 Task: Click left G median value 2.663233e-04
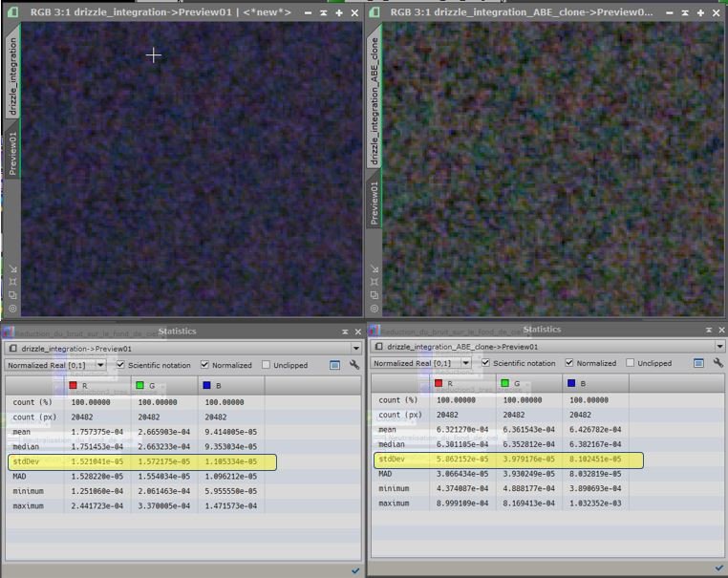(x=164, y=446)
